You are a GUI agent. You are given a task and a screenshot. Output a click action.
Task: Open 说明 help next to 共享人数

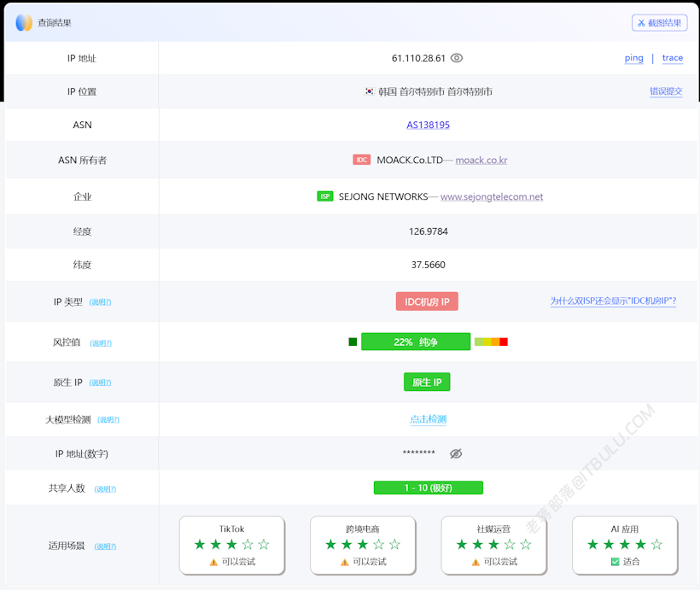(105, 489)
